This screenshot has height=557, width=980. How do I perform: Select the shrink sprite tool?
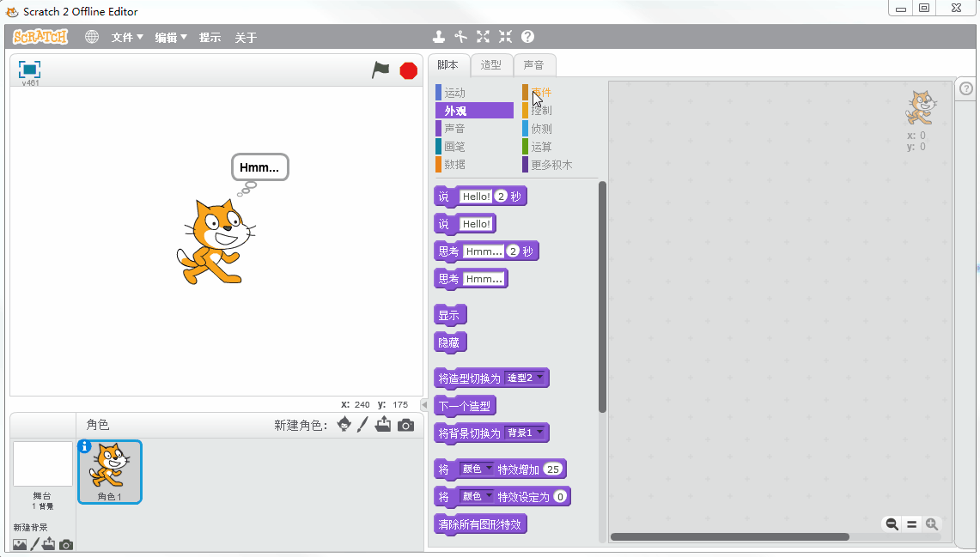[506, 37]
